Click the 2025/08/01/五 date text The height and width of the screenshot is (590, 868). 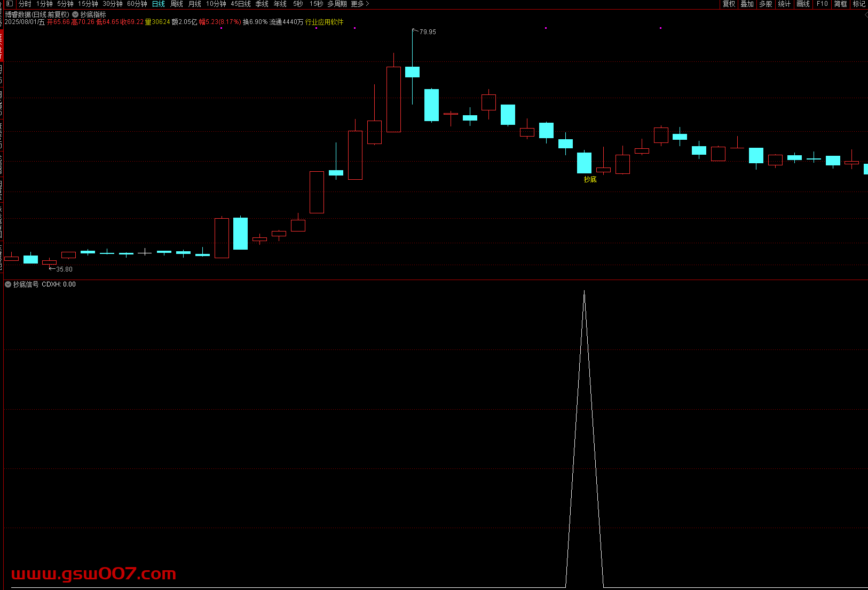(25, 22)
